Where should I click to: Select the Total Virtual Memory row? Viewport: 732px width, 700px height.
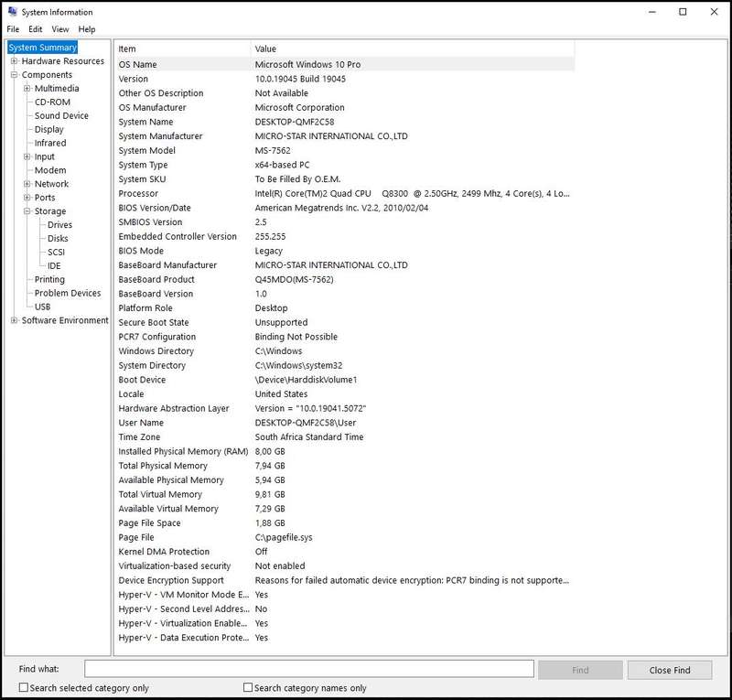345,494
